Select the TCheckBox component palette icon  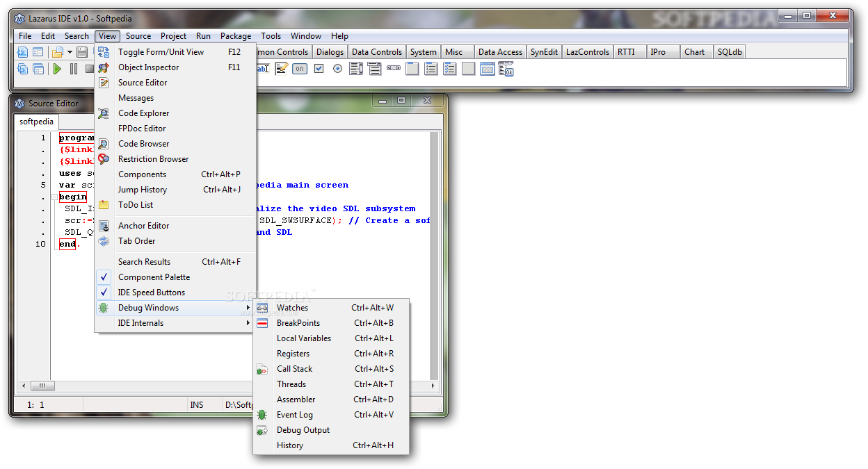click(319, 69)
